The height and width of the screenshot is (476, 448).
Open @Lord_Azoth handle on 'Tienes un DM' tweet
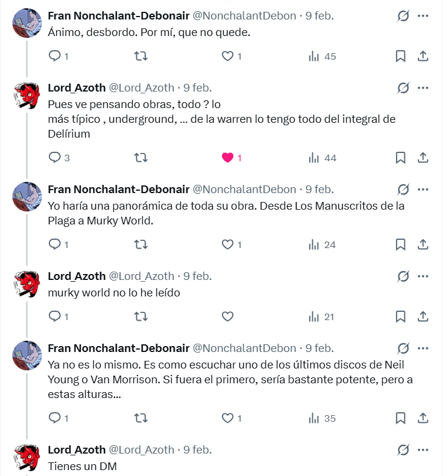tap(142, 450)
